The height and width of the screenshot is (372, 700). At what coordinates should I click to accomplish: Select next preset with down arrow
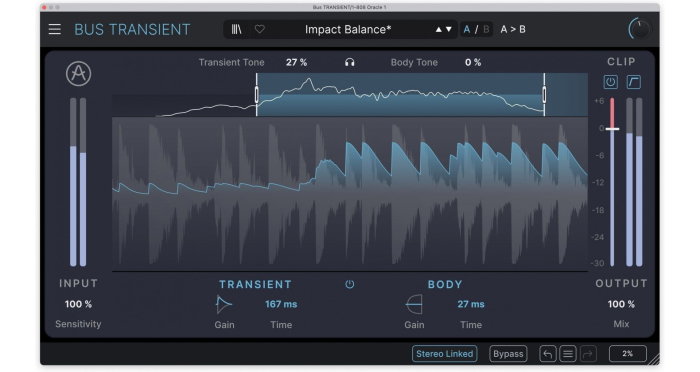click(449, 29)
